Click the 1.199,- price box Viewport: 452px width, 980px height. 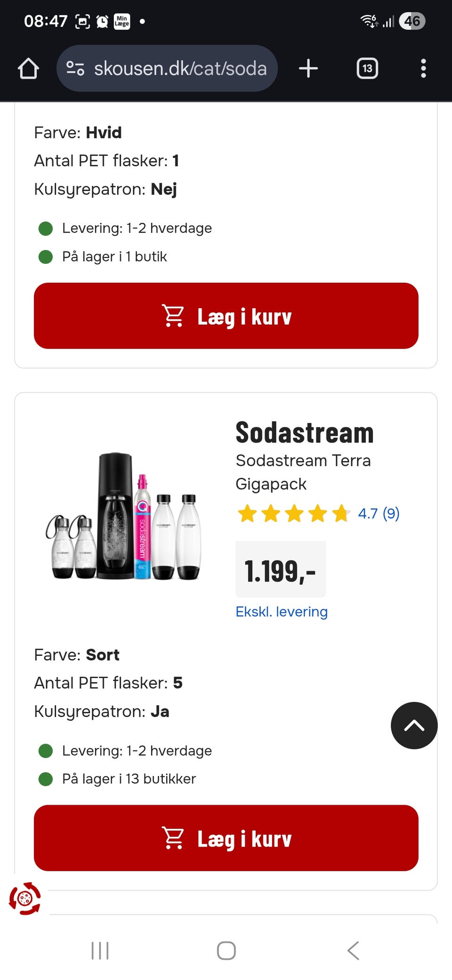pos(281,570)
